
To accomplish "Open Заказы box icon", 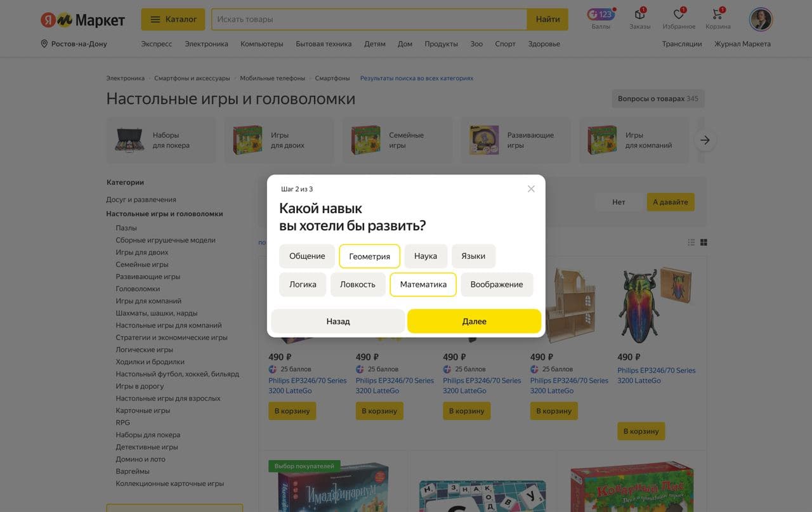I will point(639,14).
